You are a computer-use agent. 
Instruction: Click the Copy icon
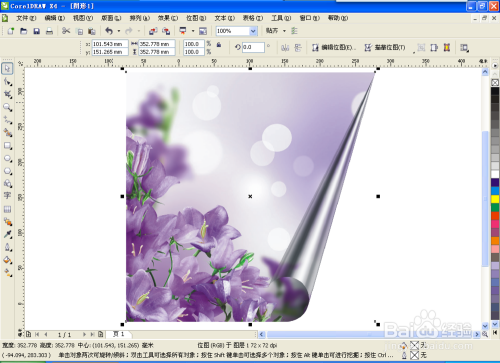pyautogui.click(x=79, y=31)
